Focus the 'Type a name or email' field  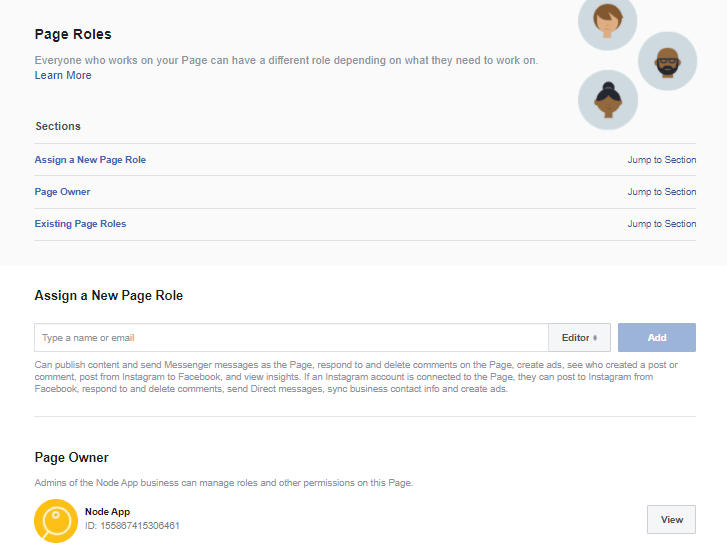point(291,338)
